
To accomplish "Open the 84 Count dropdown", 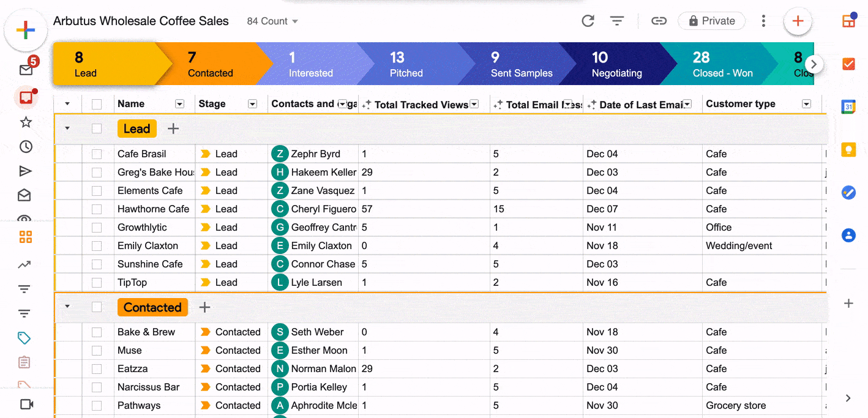I will [x=272, y=21].
